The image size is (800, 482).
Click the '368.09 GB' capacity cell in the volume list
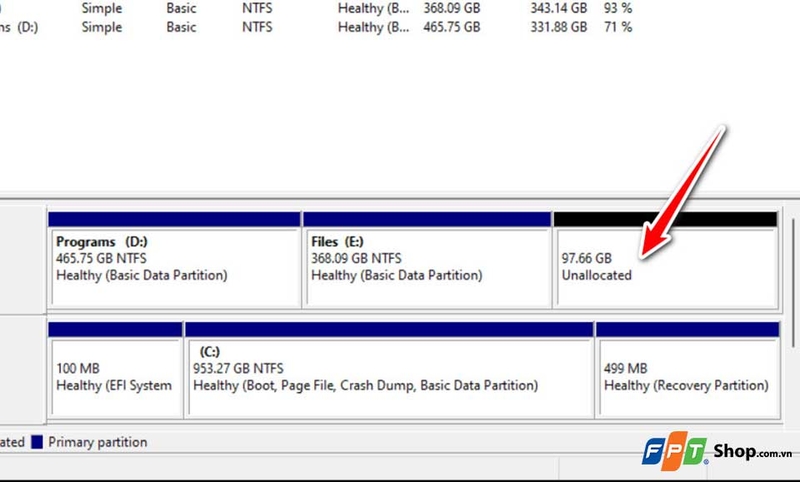pyautogui.click(x=452, y=8)
